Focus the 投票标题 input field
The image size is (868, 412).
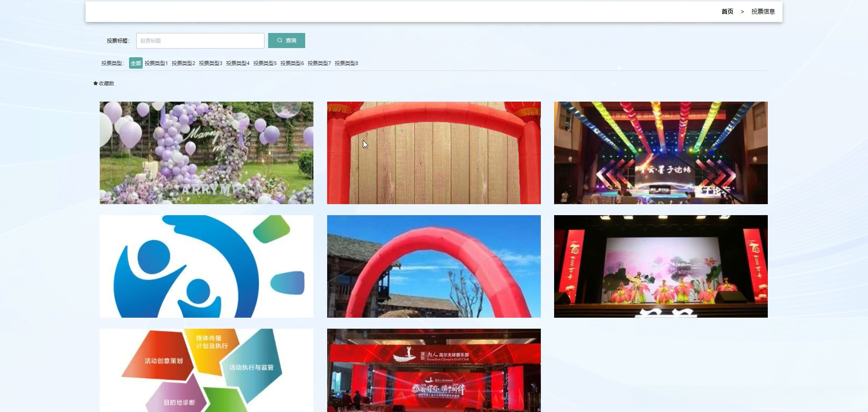click(x=200, y=41)
